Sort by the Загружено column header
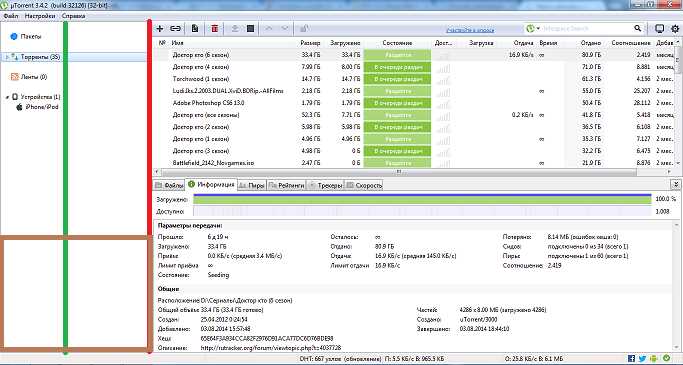 click(x=345, y=43)
